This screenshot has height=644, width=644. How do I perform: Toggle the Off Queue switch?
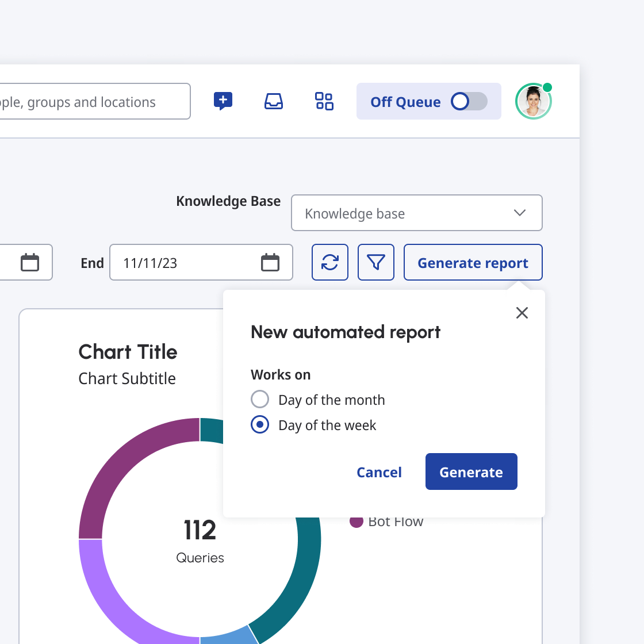click(469, 102)
